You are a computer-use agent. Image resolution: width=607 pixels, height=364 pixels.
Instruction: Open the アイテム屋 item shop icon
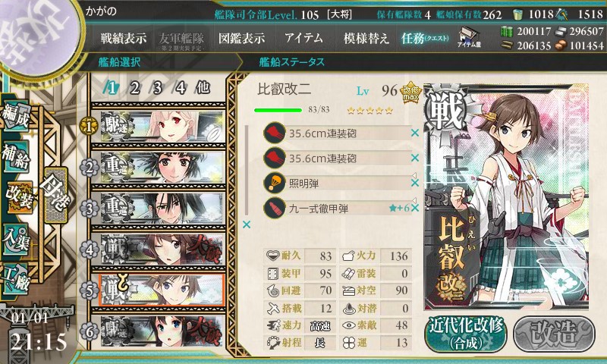pyautogui.click(x=469, y=37)
